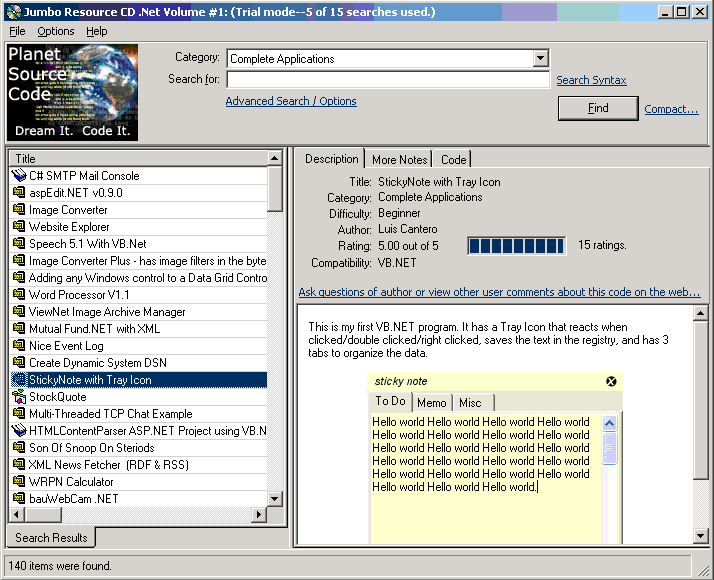714x580 pixels.
Task: Click the sticky note close X icon
Action: (x=611, y=382)
